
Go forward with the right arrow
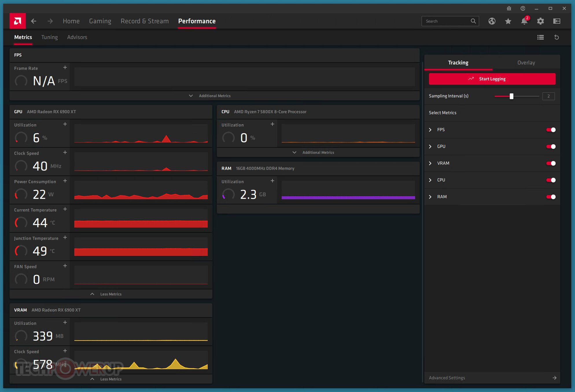(50, 21)
